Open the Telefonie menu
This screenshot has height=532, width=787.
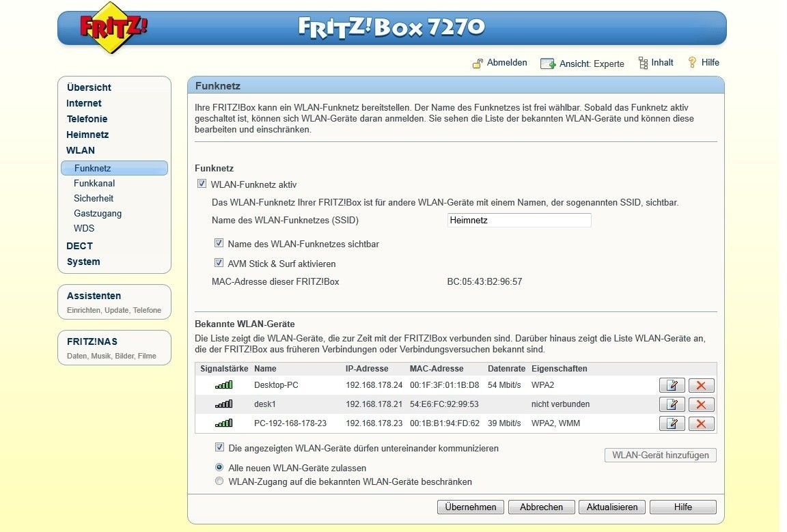87,119
